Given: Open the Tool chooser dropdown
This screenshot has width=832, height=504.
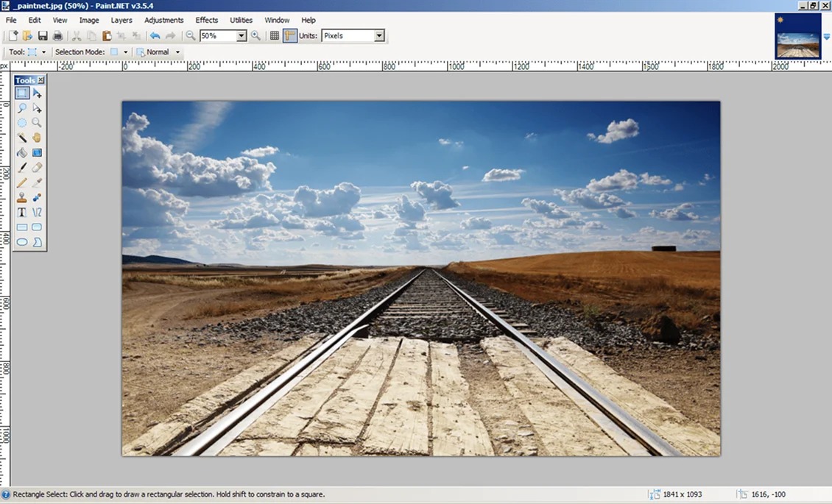Looking at the screenshot, I should point(43,52).
